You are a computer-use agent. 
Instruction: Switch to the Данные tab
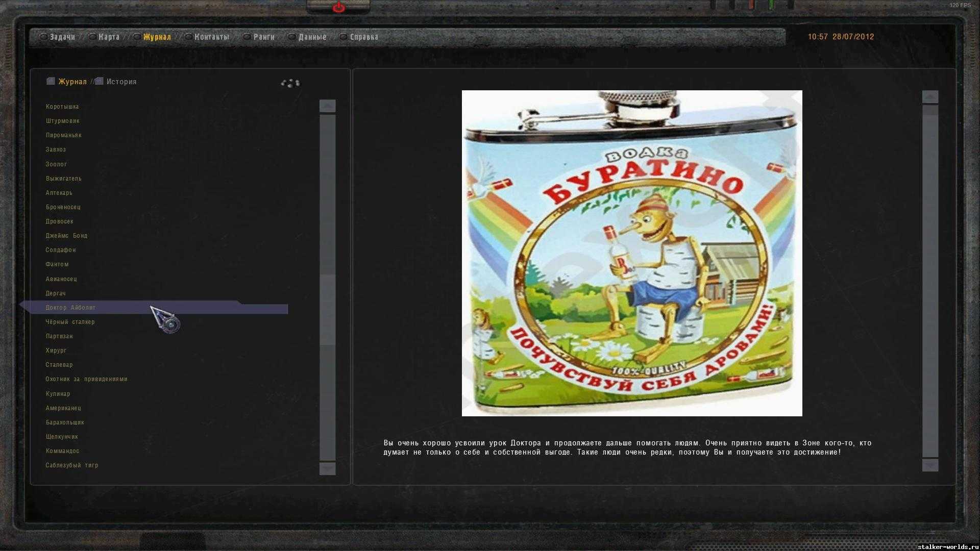click(x=312, y=37)
